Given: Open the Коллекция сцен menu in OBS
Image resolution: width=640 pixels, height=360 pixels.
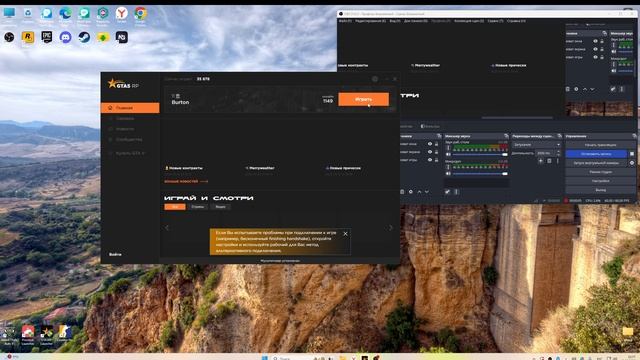Looking at the screenshot, I should pos(469,21).
